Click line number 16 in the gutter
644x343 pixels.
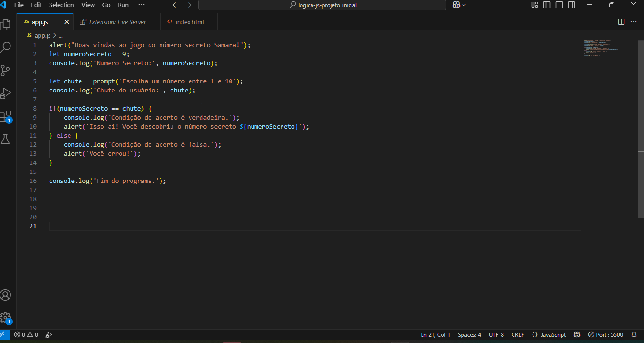coord(32,181)
